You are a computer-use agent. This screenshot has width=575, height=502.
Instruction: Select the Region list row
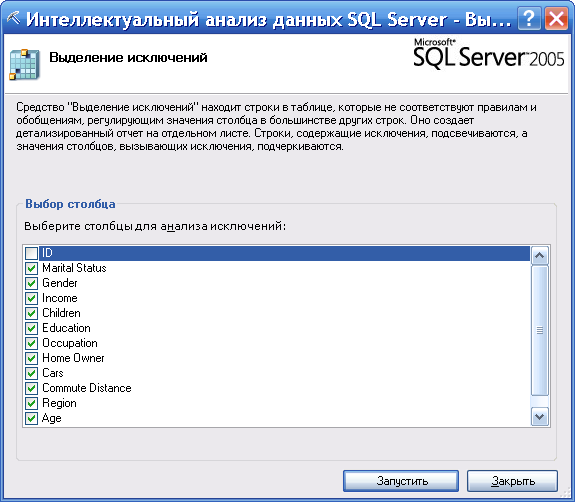point(277,403)
